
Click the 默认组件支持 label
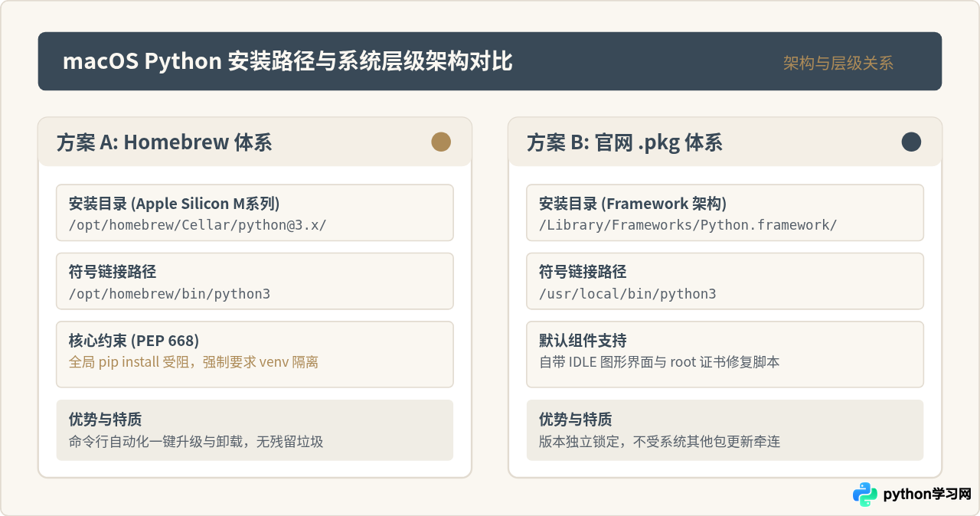coord(583,341)
